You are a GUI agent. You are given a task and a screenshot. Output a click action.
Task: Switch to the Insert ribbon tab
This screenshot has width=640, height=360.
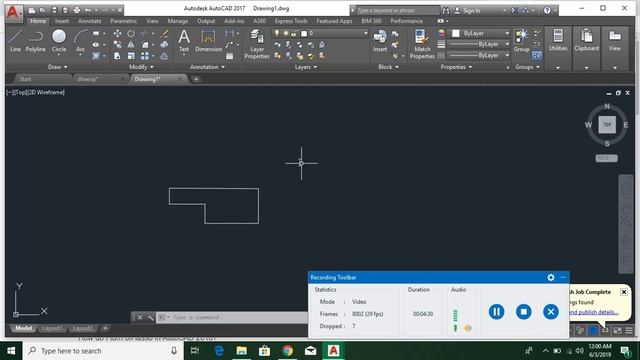pyautogui.click(x=62, y=21)
